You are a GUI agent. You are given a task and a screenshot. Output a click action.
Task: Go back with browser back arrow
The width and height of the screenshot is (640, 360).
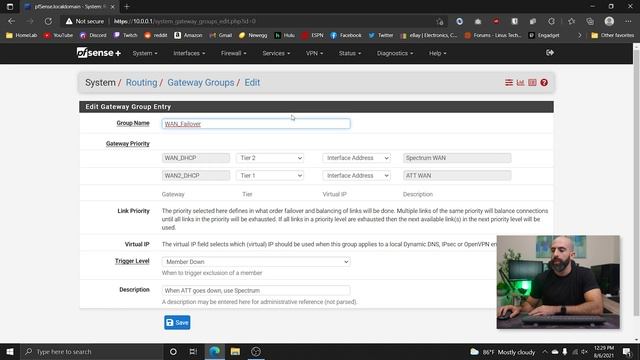coord(11,21)
